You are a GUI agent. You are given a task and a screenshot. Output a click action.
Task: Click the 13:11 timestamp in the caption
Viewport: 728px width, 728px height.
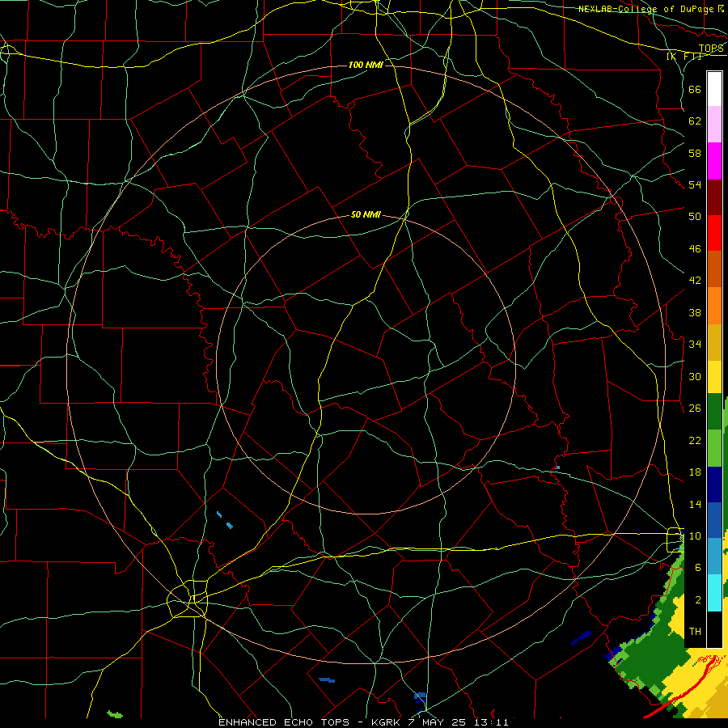coord(491,722)
